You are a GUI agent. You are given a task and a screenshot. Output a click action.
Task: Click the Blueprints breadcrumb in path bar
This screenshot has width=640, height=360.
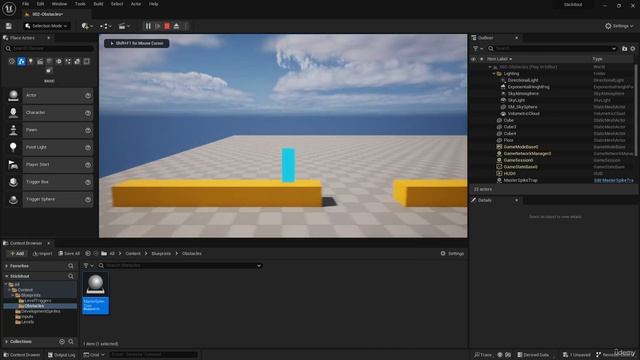(x=161, y=253)
